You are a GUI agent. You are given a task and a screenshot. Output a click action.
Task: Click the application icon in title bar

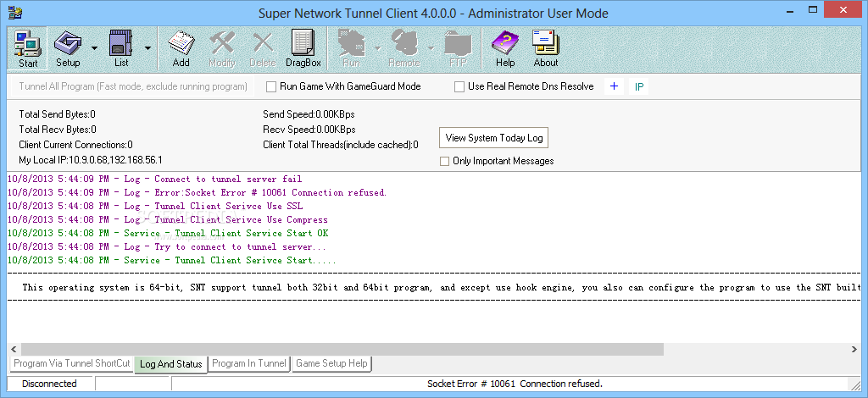[15, 12]
